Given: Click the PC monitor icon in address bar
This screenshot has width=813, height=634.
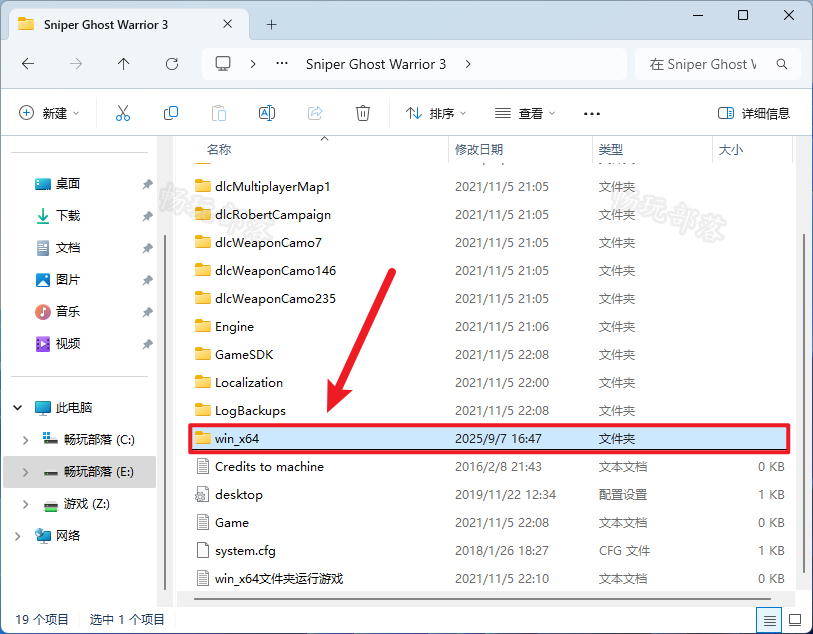Looking at the screenshot, I should tap(223, 64).
